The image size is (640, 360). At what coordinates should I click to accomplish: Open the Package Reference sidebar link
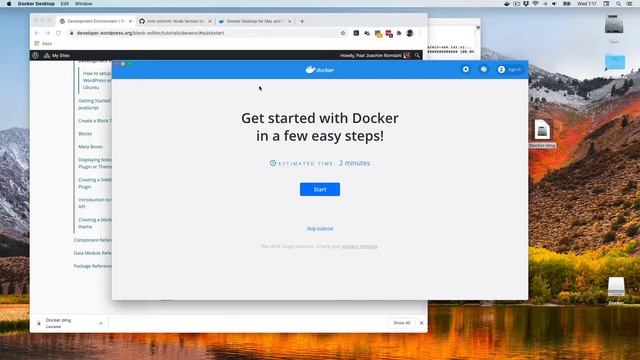(92, 266)
